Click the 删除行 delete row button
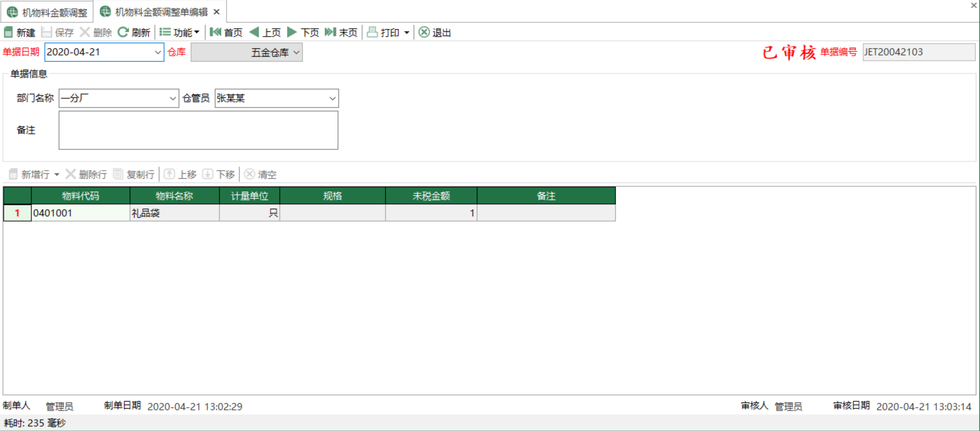Viewport: 980px width, 431px height. click(86, 174)
